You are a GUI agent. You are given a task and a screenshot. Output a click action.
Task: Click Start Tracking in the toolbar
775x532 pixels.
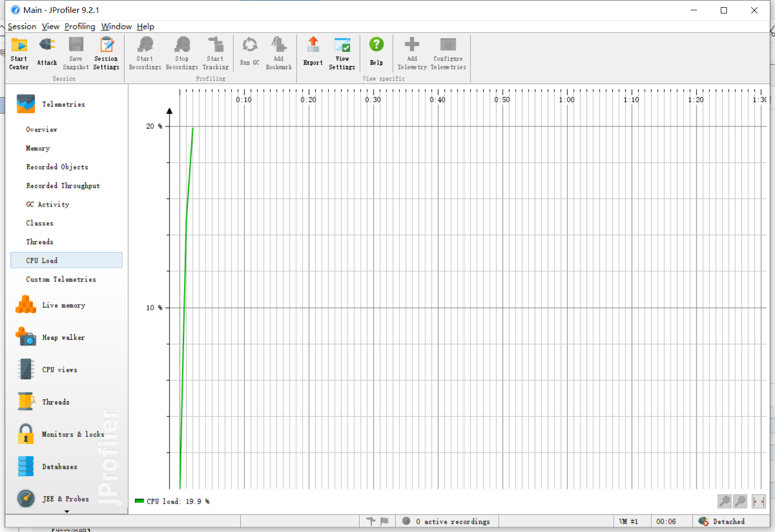point(215,53)
